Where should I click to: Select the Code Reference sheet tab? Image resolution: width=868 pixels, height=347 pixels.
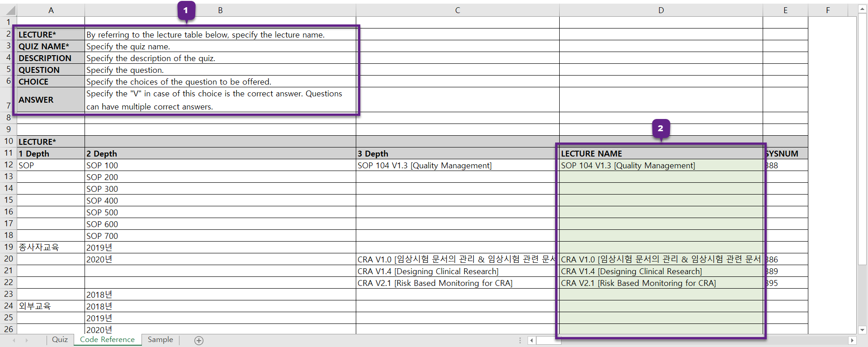point(107,340)
